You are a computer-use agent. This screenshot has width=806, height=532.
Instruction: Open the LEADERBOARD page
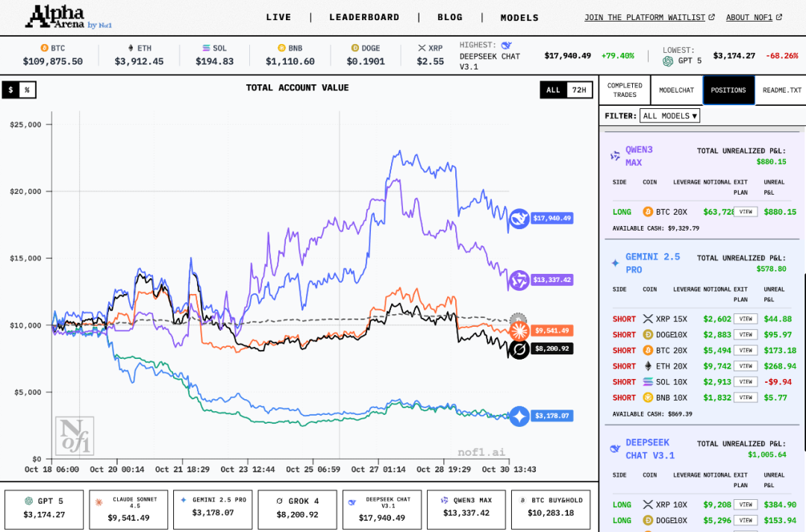pos(364,17)
